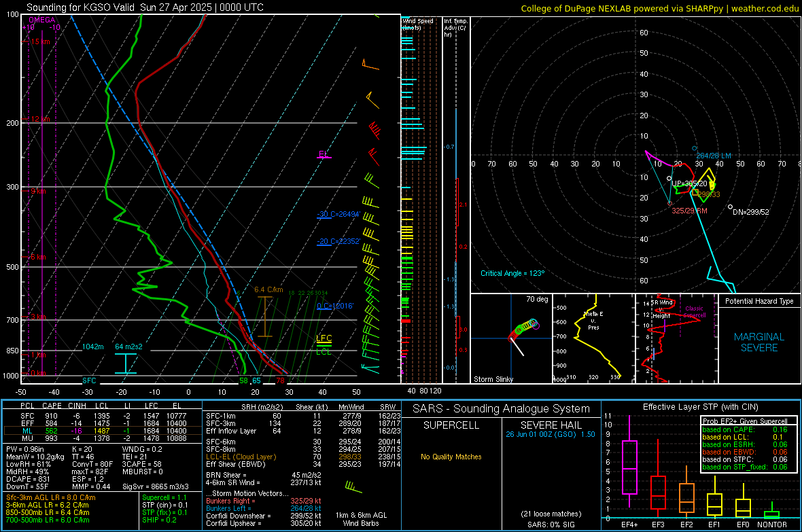Click the 0 C=12016' freezing level label
Viewport: 802px width, 532px height.
(x=335, y=306)
